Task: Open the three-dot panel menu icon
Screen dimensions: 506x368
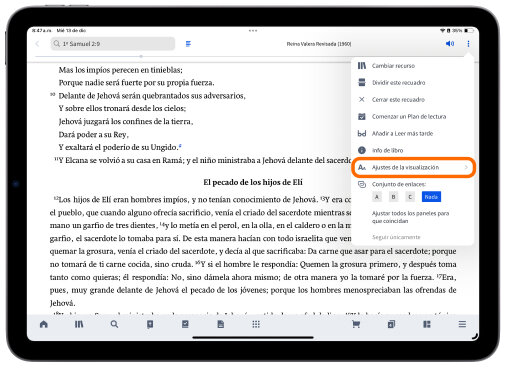Action: click(x=468, y=44)
